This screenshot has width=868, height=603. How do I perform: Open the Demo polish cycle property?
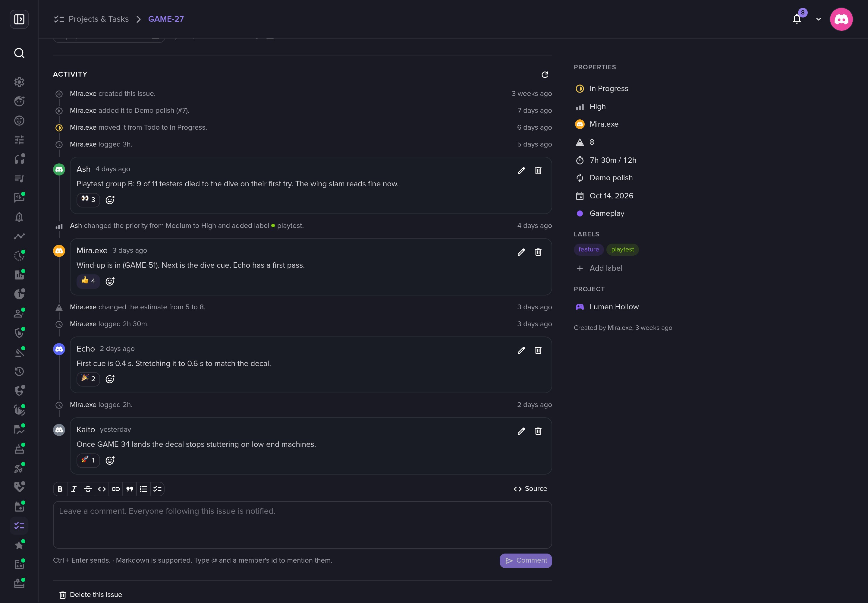click(x=604, y=178)
